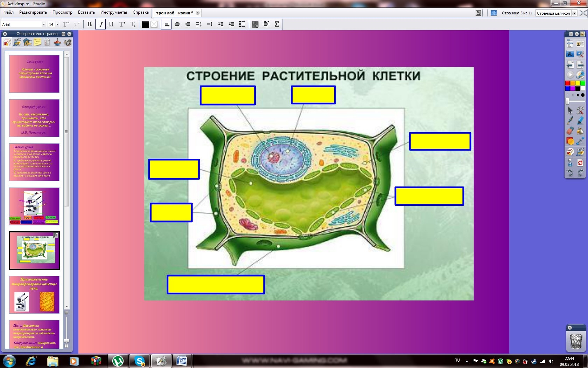Expand the 'Страница целиком' zoom dropdown
This screenshot has height=368, width=588.
pos(574,13)
